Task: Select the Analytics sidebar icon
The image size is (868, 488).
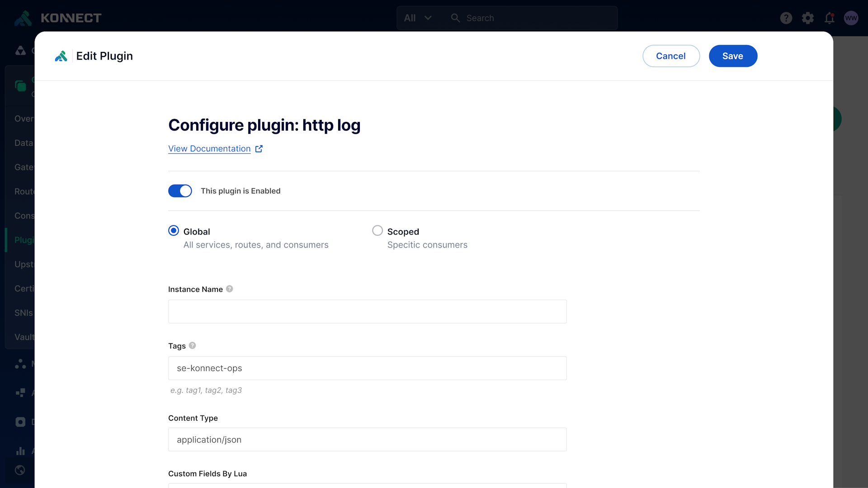Action: click(20, 450)
